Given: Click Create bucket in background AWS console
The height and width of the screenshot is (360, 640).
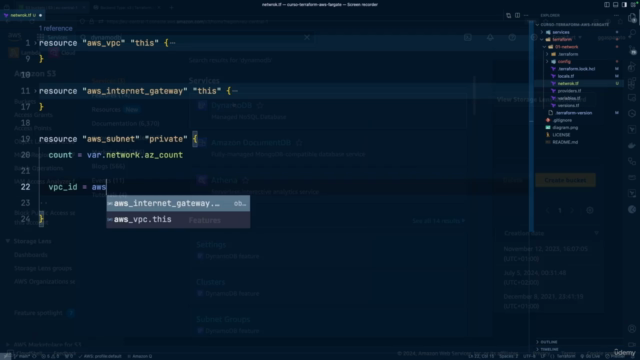Looking at the screenshot, I should point(565,180).
